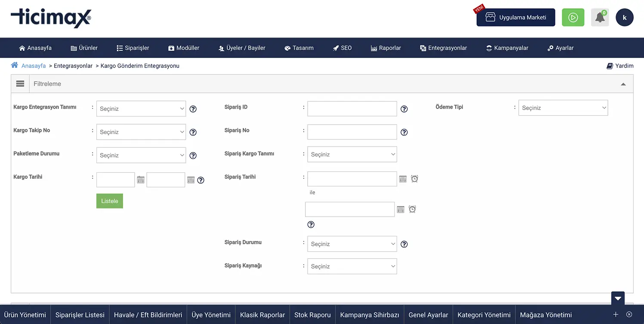Open Kargo Takip No dropdown
The image size is (644, 324).
[x=141, y=132]
